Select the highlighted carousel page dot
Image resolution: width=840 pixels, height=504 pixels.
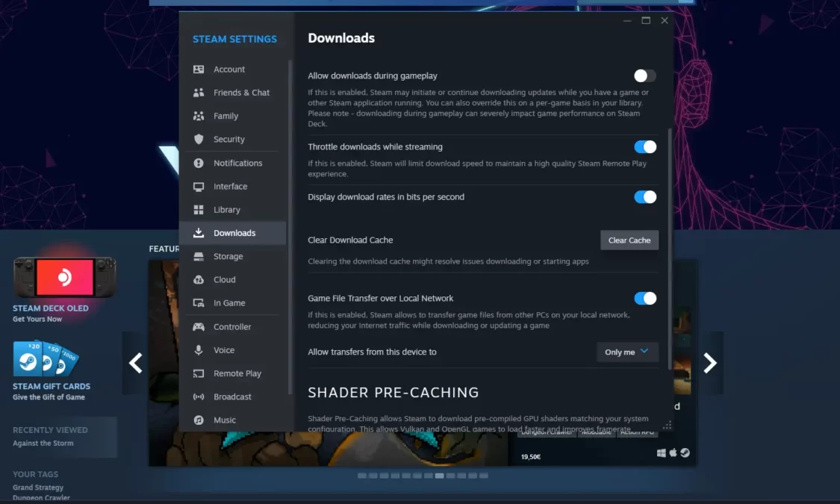point(439,476)
